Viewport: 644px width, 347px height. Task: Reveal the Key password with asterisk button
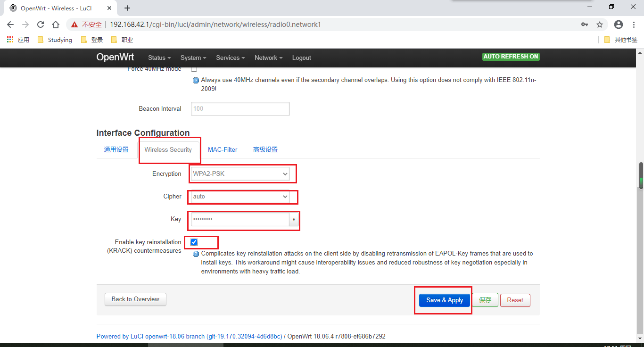tap(294, 220)
